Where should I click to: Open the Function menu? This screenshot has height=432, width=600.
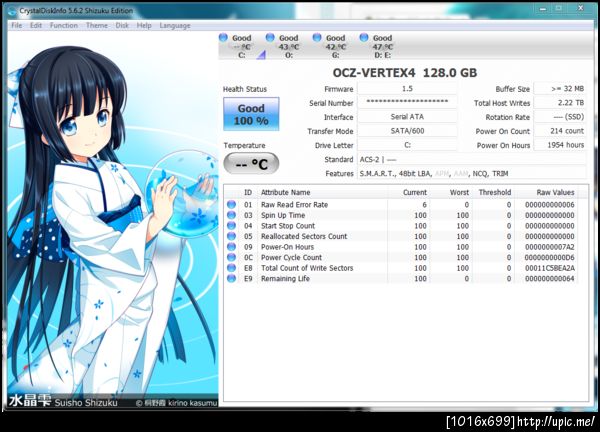pyautogui.click(x=64, y=25)
